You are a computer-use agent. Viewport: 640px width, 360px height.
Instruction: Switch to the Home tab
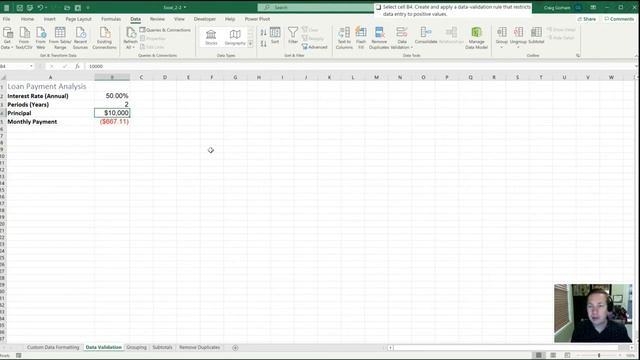pos(27,19)
